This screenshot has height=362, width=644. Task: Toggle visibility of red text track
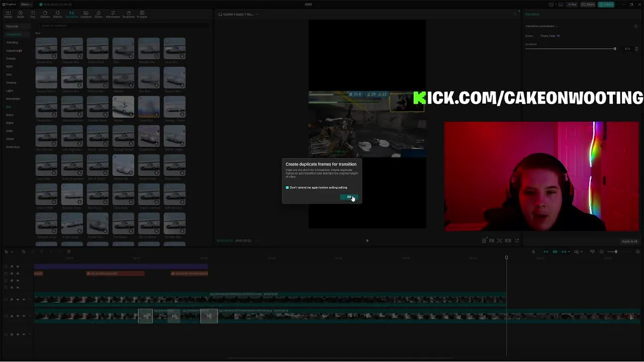click(x=18, y=274)
